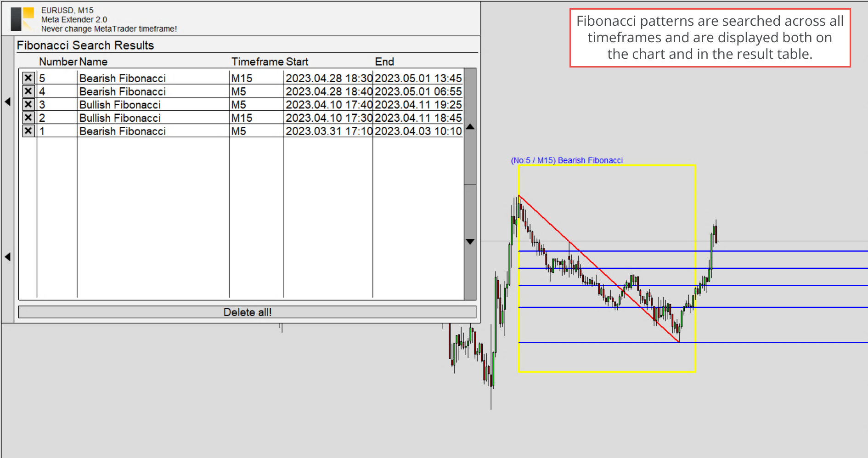868x458 pixels.
Task: Select Bullish Fibonacci name in row 2
Action: tap(120, 118)
